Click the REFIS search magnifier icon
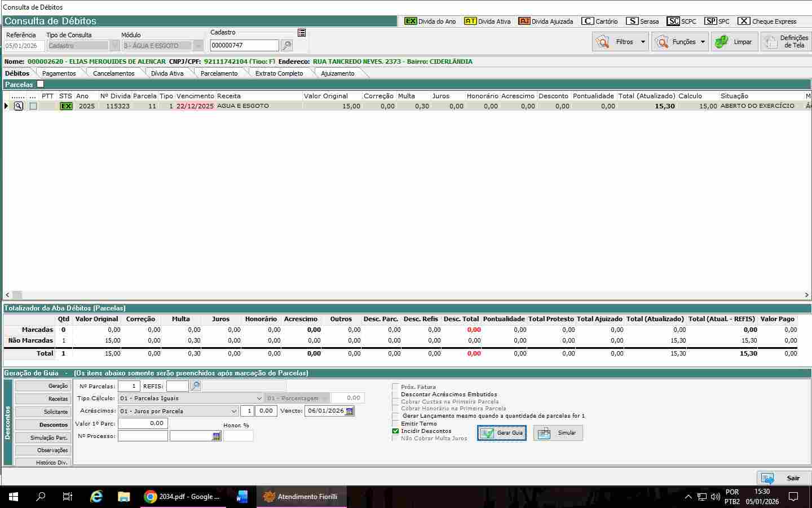This screenshot has height=508, width=812. [195, 386]
